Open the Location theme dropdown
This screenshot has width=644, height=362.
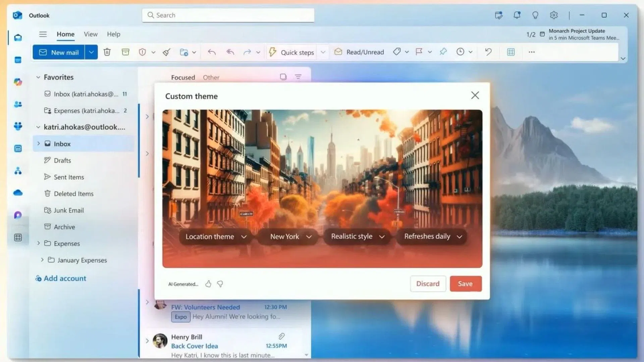click(x=216, y=237)
